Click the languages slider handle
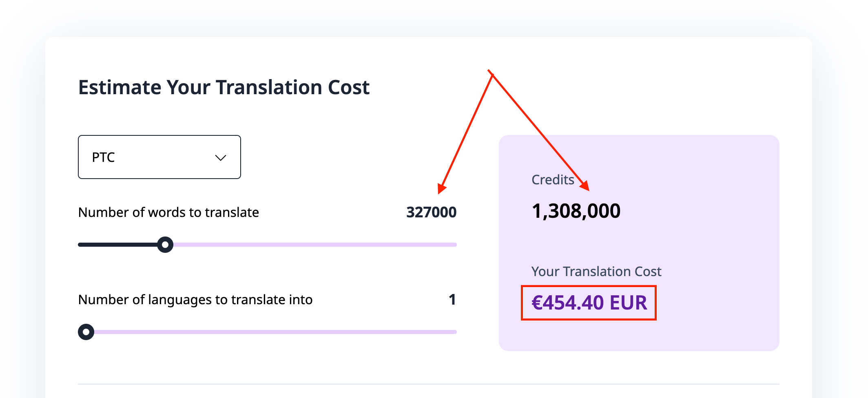 tap(86, 332)
